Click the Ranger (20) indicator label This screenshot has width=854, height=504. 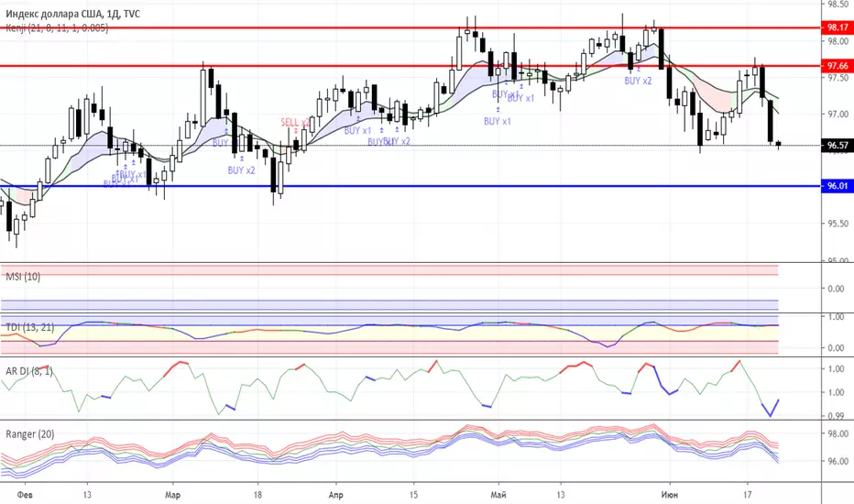click(30, 434)
